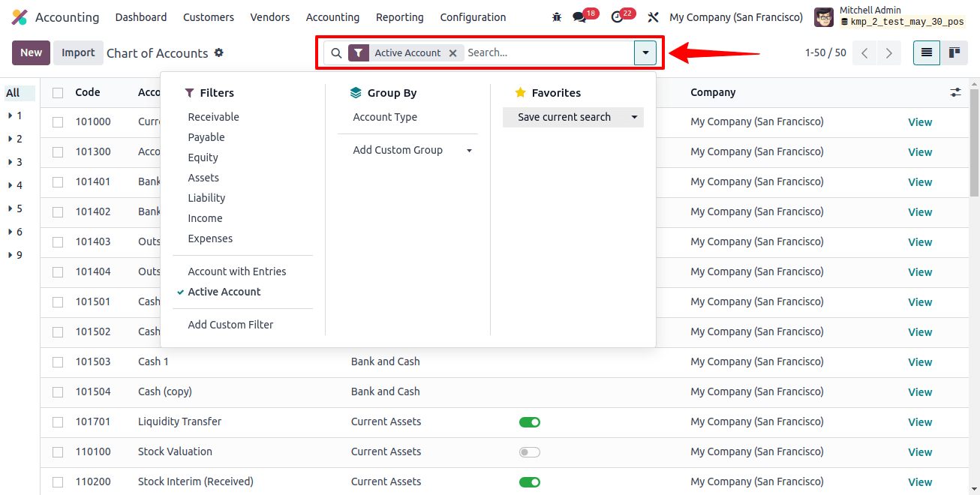The height and width of the screenshot is (495, 980).
Task: Open the Vendors menu
Action: coord(270,17)
